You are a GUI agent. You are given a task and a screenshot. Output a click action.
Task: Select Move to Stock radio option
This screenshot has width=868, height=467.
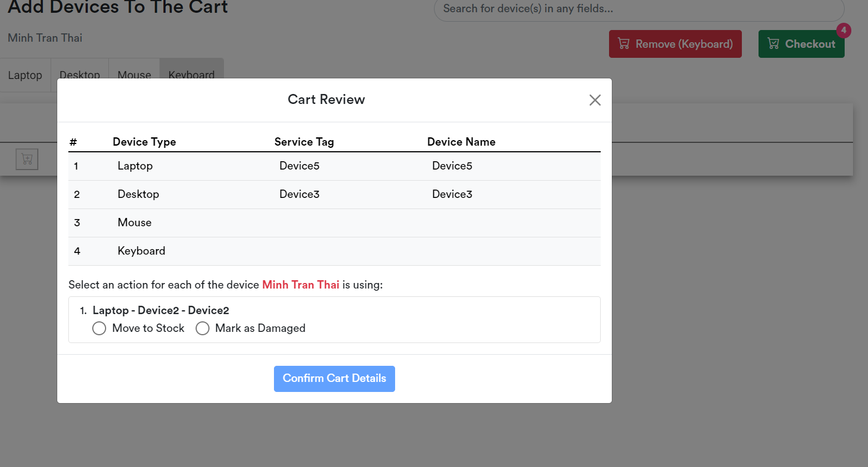tap(99, 329)
